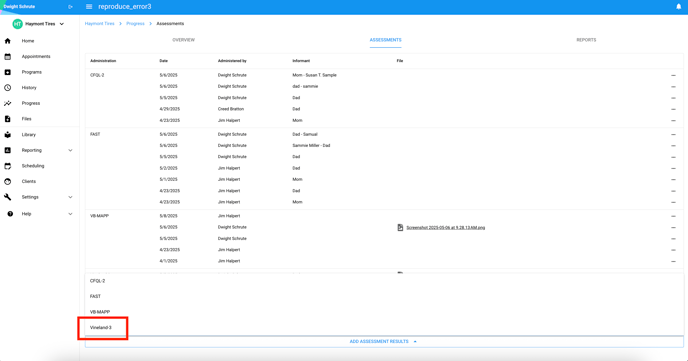Screen dimensions: 688x361
Task: Click the 5/8/2025 date cell
Action: coord(168,216)
